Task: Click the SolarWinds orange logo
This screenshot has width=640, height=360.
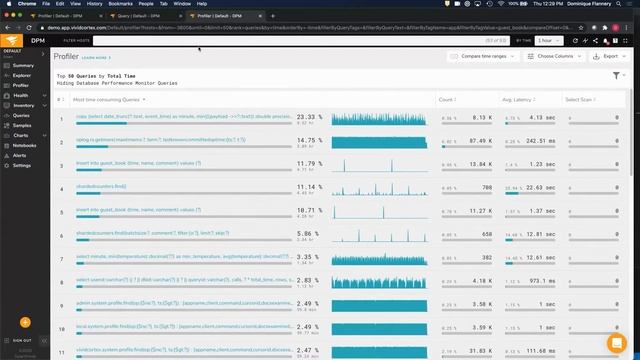Action: click(11, 40)
